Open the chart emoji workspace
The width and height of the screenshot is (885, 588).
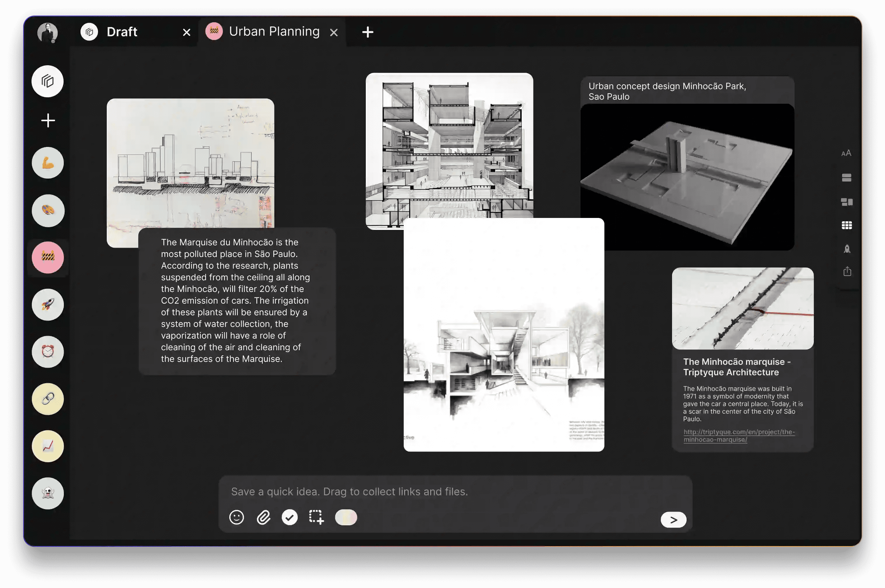point(48,446)
